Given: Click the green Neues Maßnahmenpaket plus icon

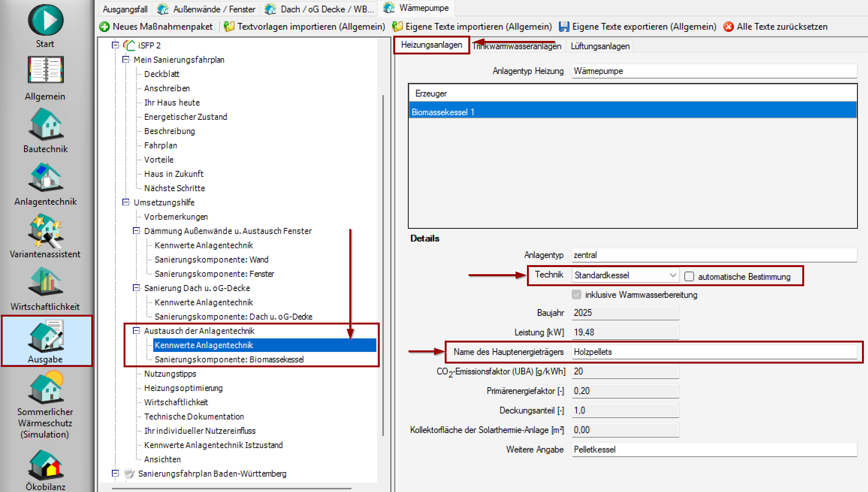Looking at the screenshot, I should [104, 27].
